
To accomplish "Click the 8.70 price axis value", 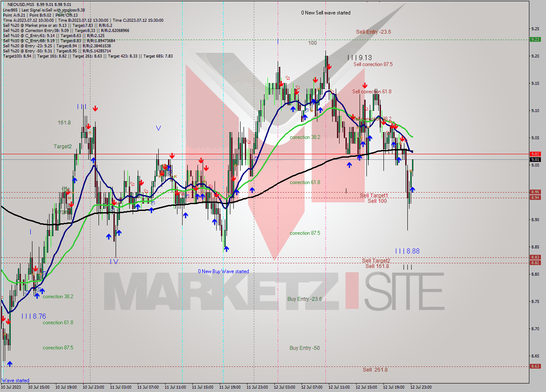I will click(535, 329).
